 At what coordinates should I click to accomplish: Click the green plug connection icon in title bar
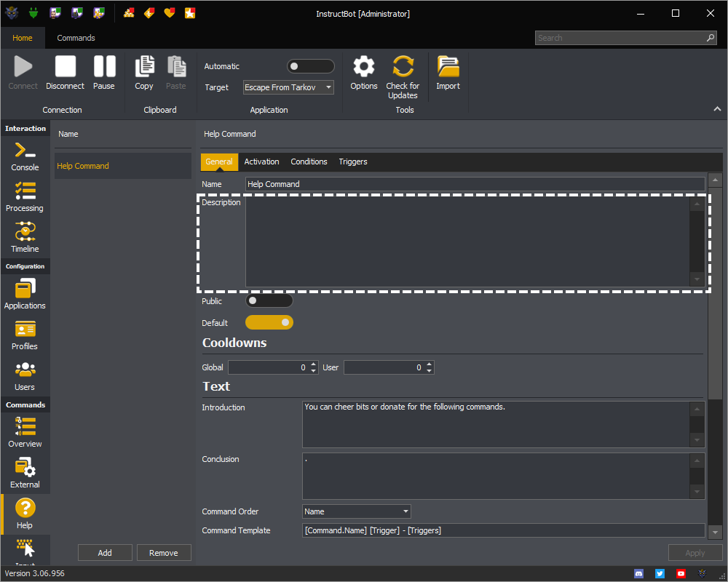pyautogui.click(x=33, y=13)
